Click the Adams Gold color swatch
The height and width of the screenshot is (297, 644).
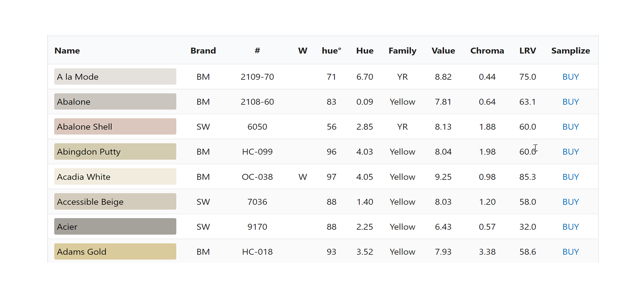pyautogui.click(x=115, y=252)
